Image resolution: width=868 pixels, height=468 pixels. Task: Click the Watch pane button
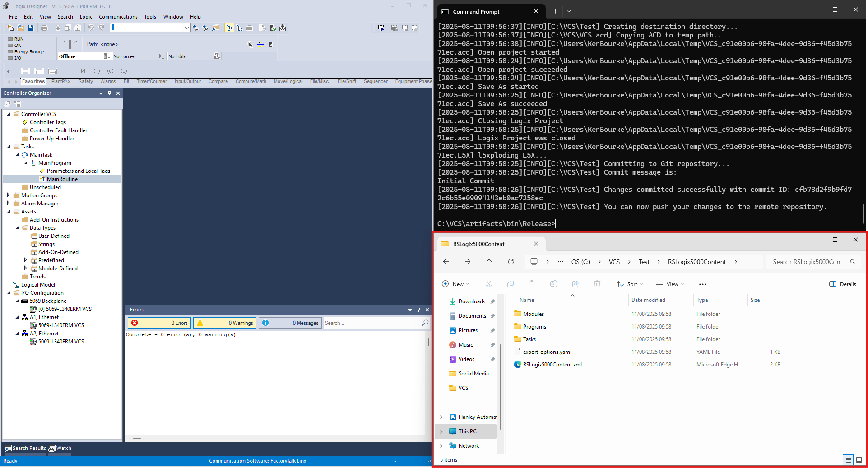pyautogui.click(x=60, y=448)
